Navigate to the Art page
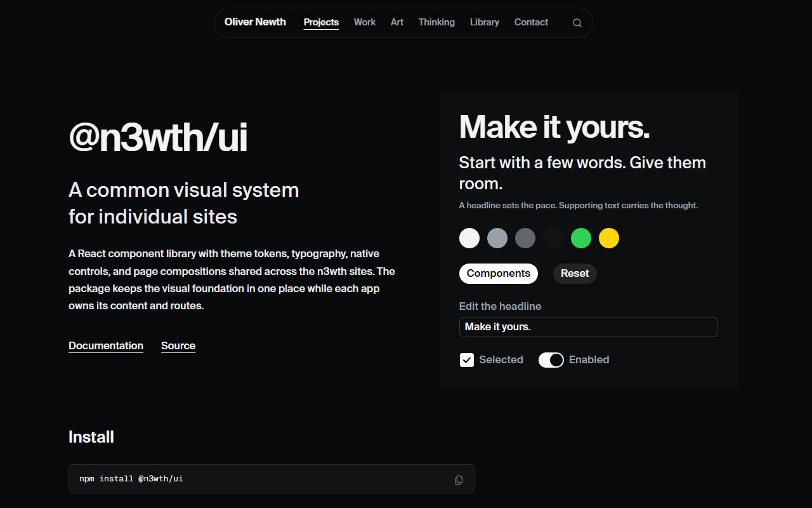The width and height of the screenshot is (812, 508). click(397, 22)
